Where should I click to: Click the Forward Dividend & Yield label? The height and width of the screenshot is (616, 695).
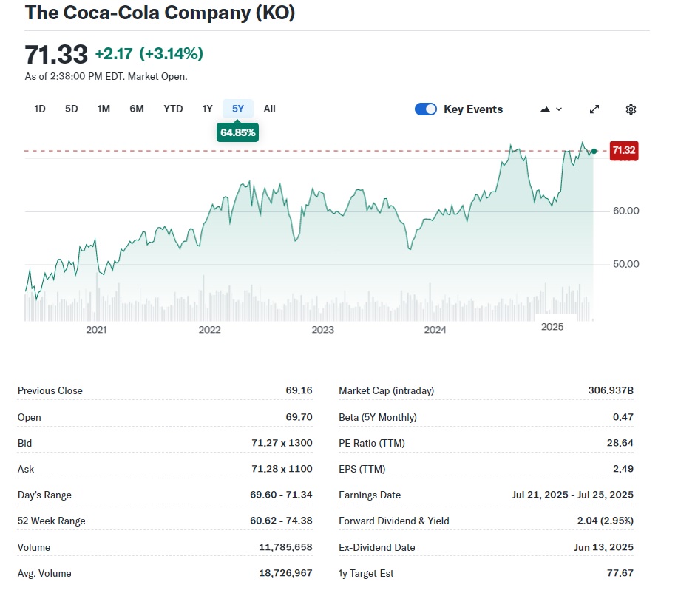tap(393, 521)
